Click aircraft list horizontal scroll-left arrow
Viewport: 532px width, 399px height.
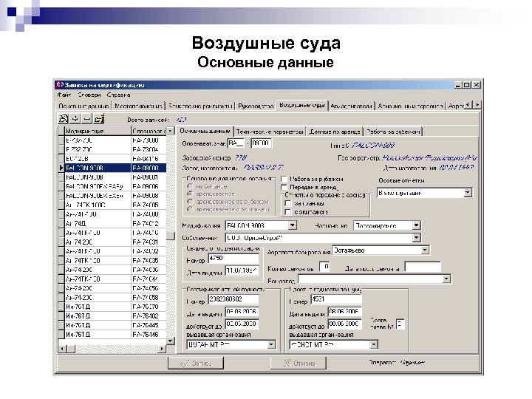[62, 349]
